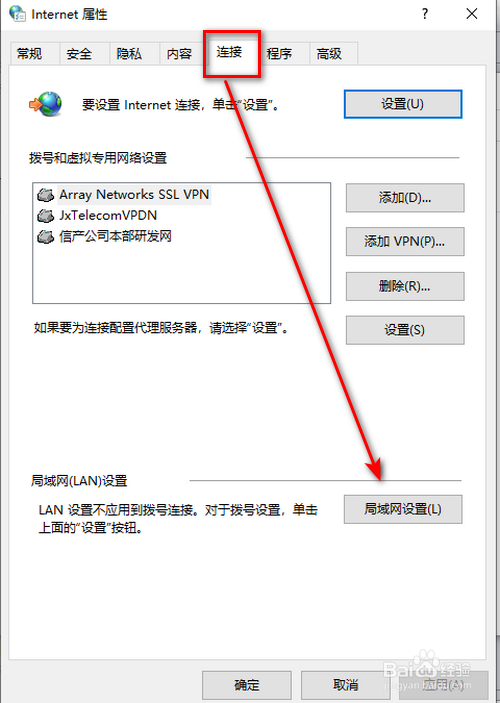Image resolution: width=500 pixels, height=703 pixels.
Task: Select Array Networks SSL VPN modem icon
Action: point(45,195)
